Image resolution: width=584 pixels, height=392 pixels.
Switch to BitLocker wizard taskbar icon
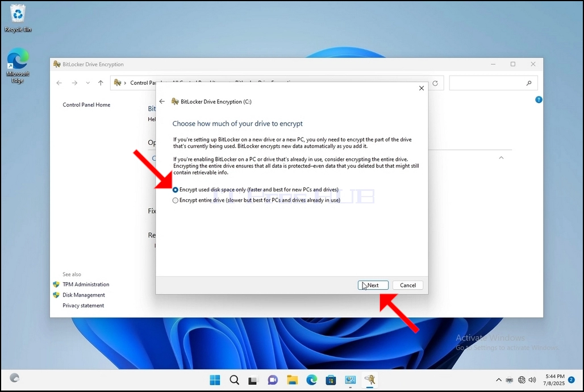(x=369, y=380)
